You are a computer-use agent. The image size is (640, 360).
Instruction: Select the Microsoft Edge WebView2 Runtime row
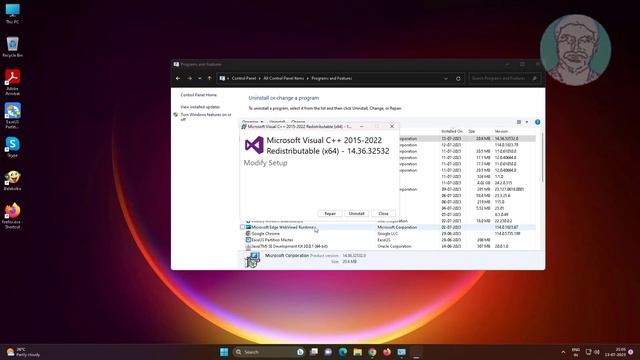pos(388,227)
